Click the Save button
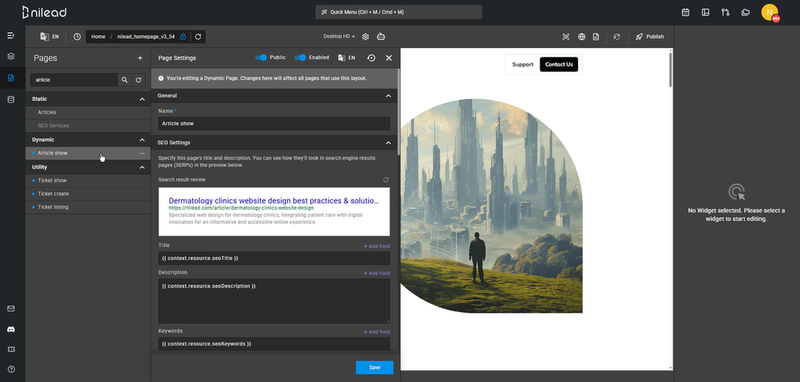The width and height of the screenshot is (800, 382). (x=374, y=367)
